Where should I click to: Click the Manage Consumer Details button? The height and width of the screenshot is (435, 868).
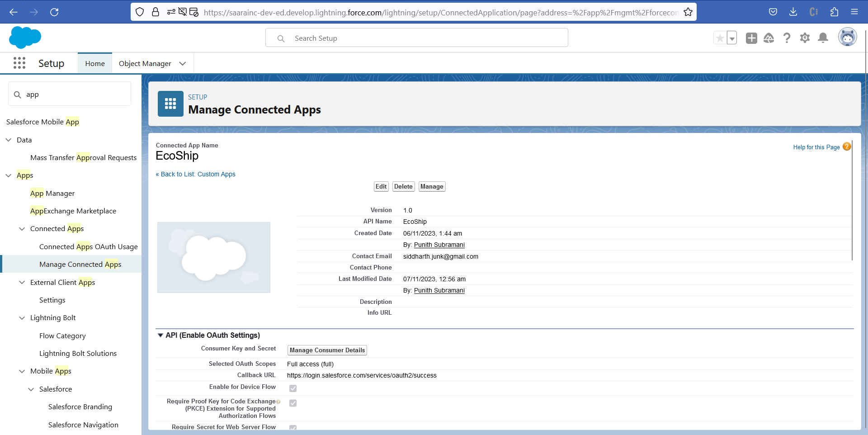point(327,350)
